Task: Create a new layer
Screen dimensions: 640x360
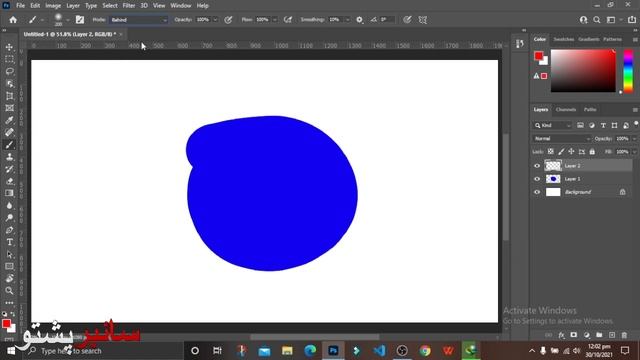Action: (611, 335)
